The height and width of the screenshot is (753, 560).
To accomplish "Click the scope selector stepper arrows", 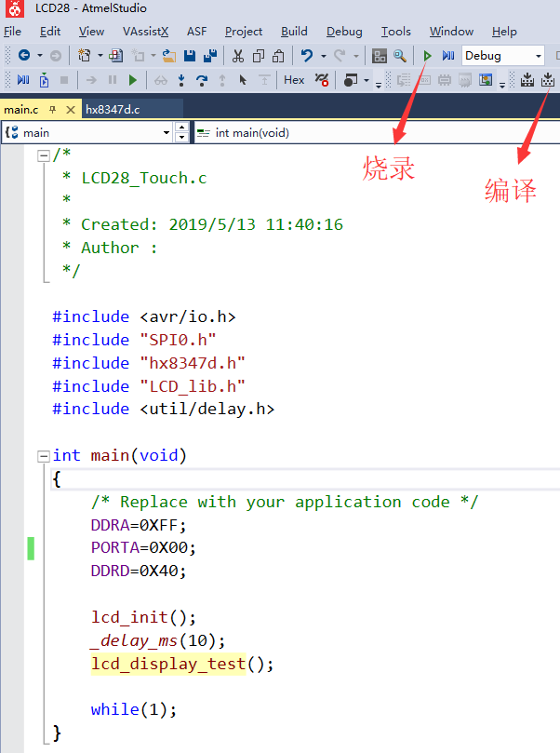I will coord(182,132).
